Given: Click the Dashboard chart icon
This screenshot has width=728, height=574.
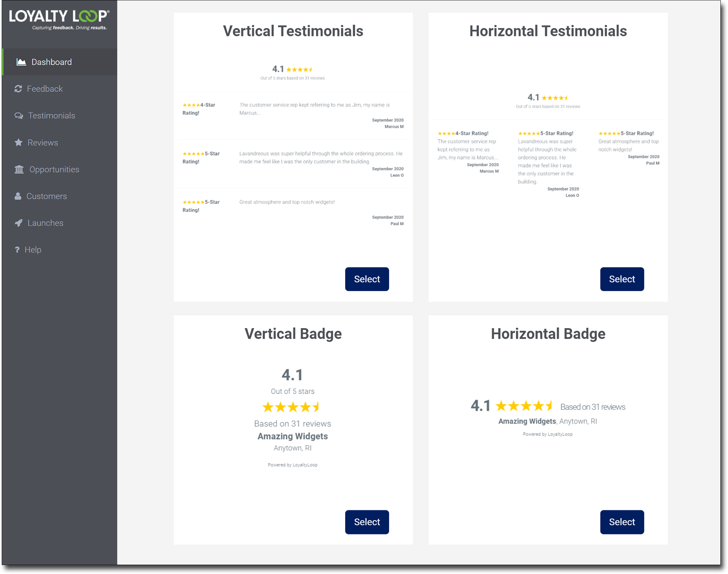Looking at the screenshot, I should (21, 62).
